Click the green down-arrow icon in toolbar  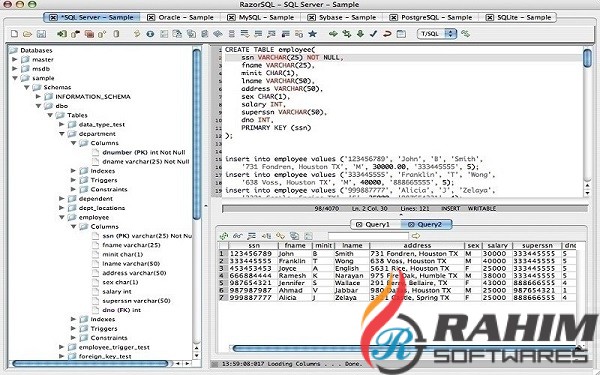(360, 34)
